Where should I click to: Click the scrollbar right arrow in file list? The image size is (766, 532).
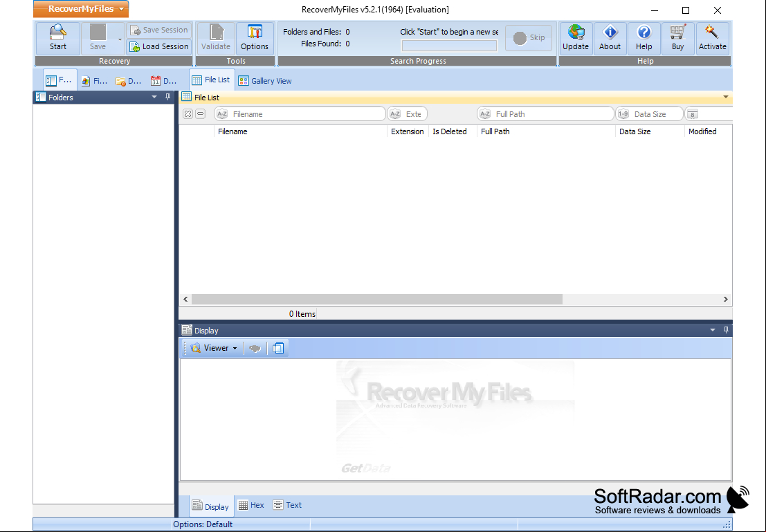[725, 299]
